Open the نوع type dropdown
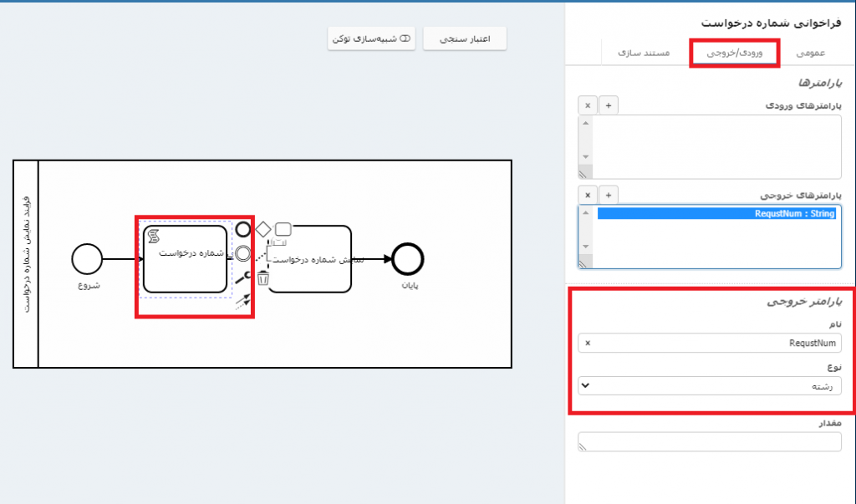The width and height of the screenshot is (856, 504). pyautogui.click(x=710, y=385)
